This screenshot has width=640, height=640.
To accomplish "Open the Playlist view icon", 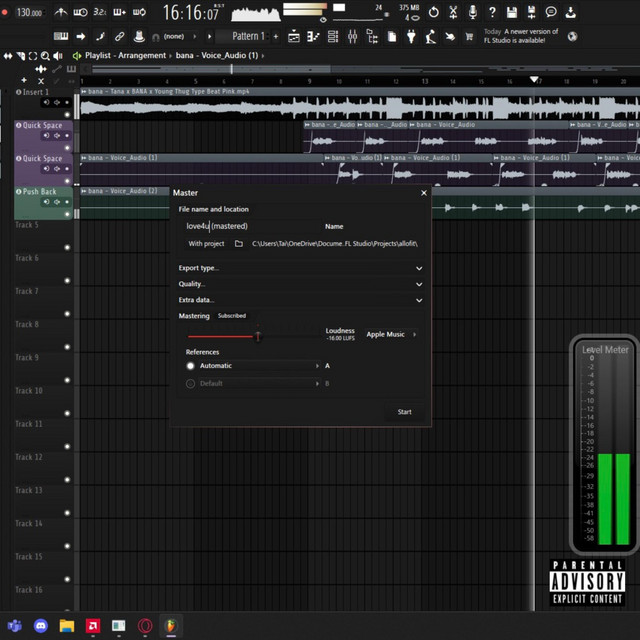I will click(x=294, y=36).
